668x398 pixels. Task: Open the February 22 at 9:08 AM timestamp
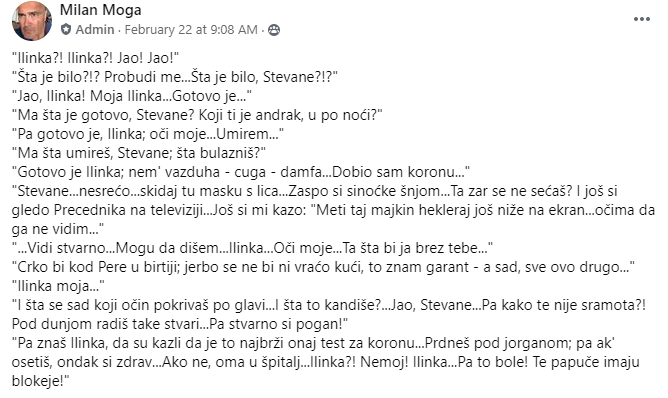pos(191,30)
